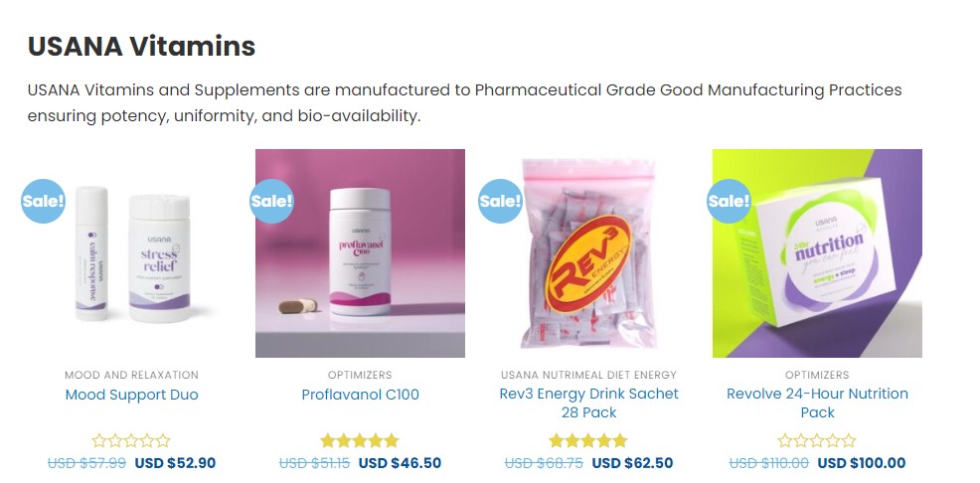Open the Proflavanol C100 title link
This screenshot has width=980, height=483.
tap(360, 395)
